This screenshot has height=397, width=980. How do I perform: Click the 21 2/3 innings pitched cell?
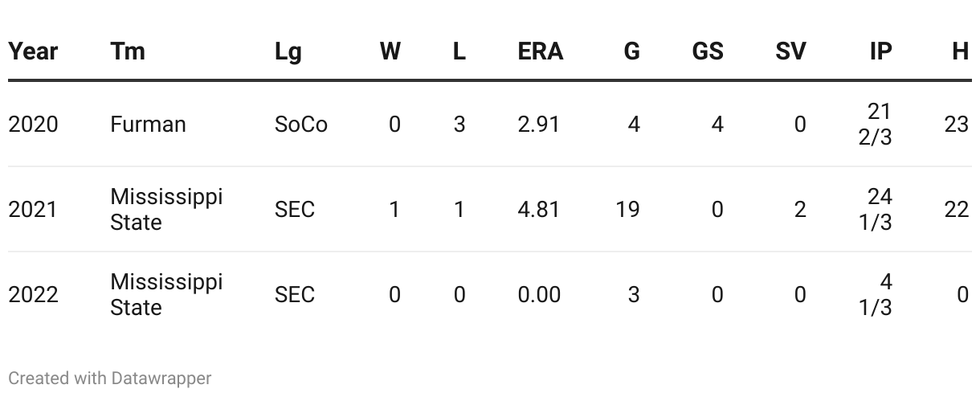(875, 125)
